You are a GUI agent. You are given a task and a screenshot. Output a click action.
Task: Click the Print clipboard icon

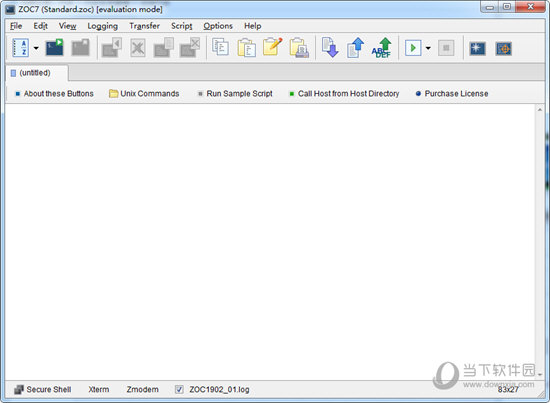coord(299,47)
